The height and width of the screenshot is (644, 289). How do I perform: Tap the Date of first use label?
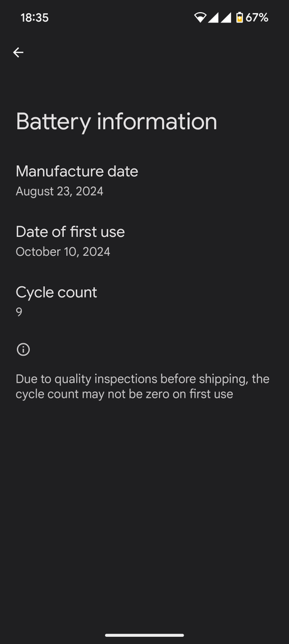pos(70,231)
